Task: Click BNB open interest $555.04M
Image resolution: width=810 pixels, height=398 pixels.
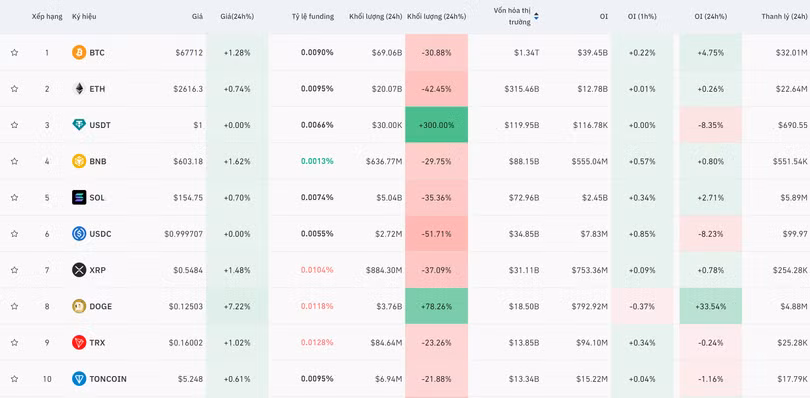Action: click(590, 161)
